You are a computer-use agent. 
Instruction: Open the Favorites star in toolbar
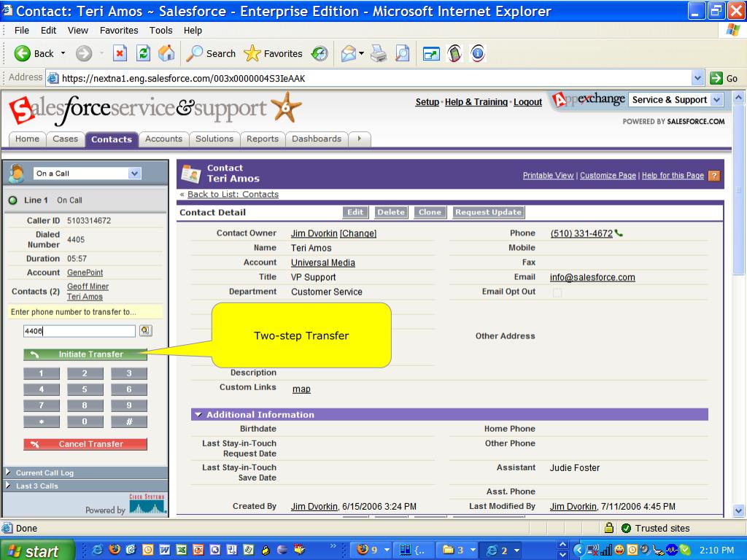click(x=252, y=53)
